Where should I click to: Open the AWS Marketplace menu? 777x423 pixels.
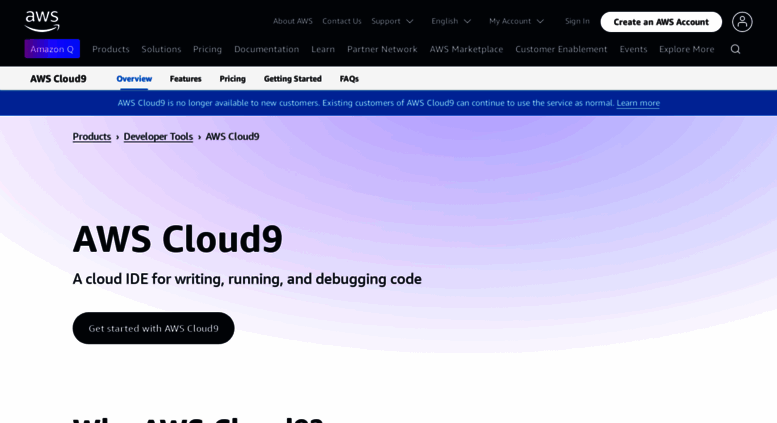(466, 49)
